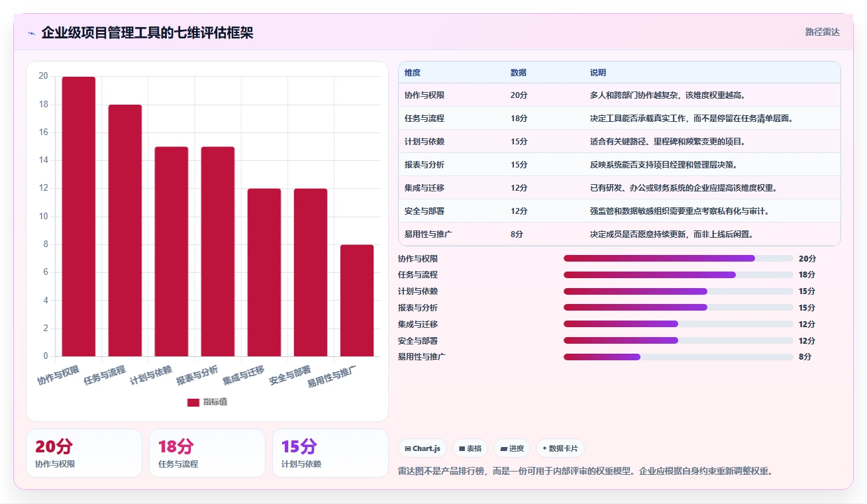Open the 20分 协作与权限 data card

(x=84, y=453)
